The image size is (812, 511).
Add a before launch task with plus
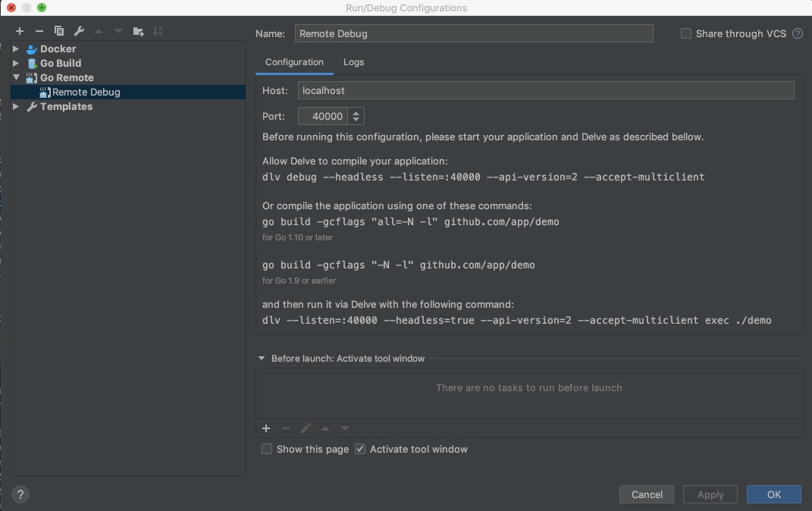(x=266, y=428)
